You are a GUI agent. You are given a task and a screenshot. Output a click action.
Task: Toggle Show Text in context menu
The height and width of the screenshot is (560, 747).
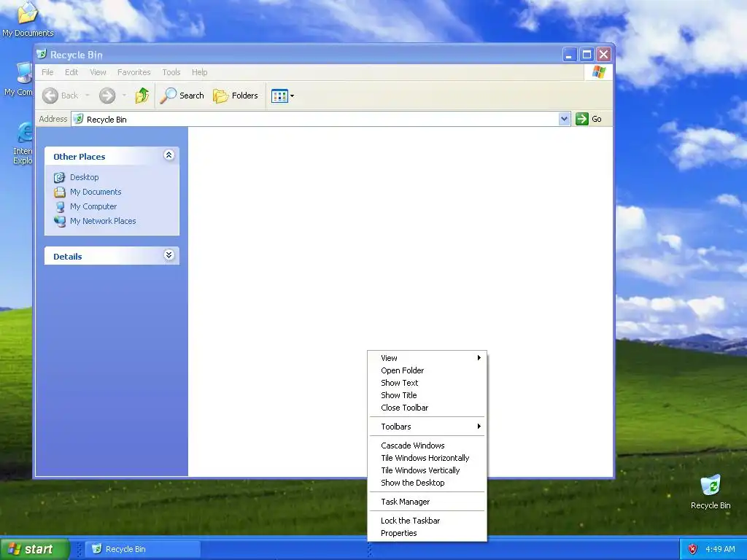pyautogui.click(x=427, y=383)
